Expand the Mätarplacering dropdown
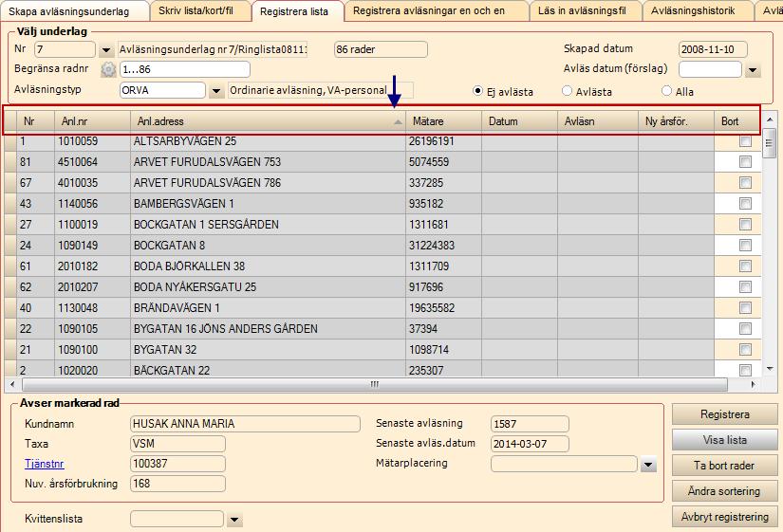Image resolution: width=783 pixels, height=532 pixels. tap(647, 465)
